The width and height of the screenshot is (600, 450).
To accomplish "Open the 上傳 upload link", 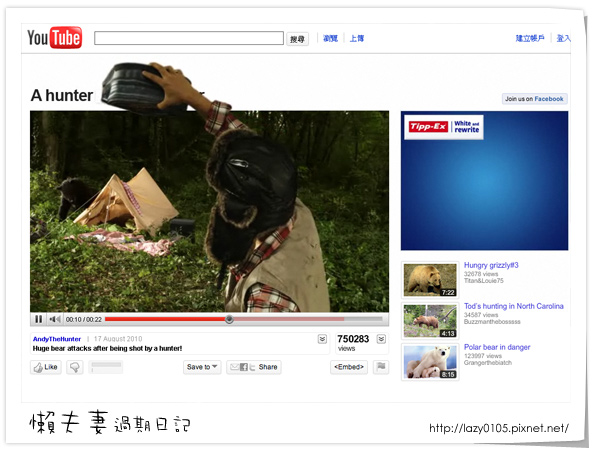I will [x=357, y=38].
